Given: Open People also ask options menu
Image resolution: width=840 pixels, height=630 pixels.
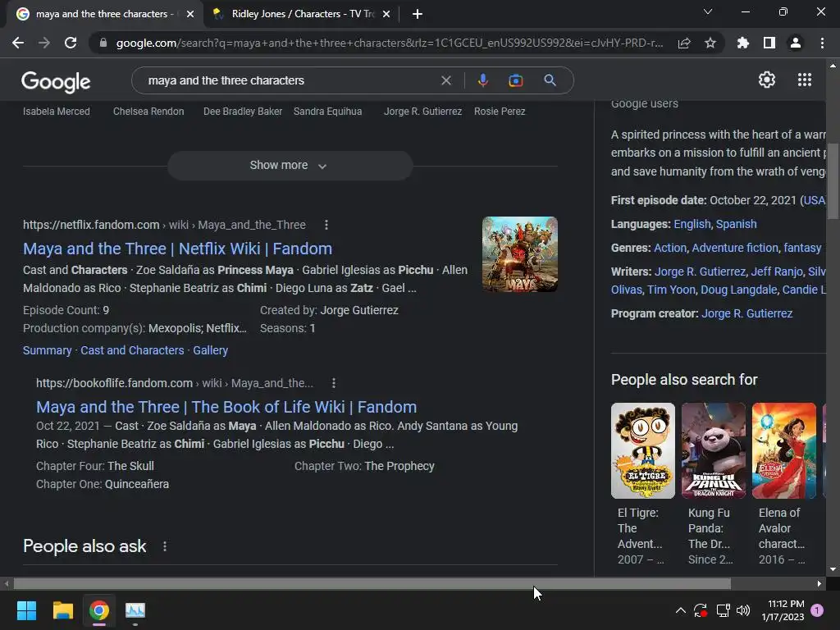Looking at the screenshot, I should [164, 546].
